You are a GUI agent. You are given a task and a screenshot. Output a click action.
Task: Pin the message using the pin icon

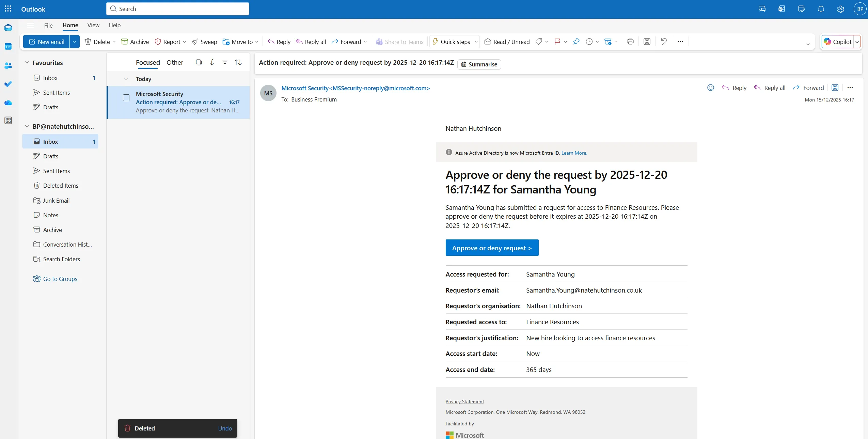coord(576,42)
